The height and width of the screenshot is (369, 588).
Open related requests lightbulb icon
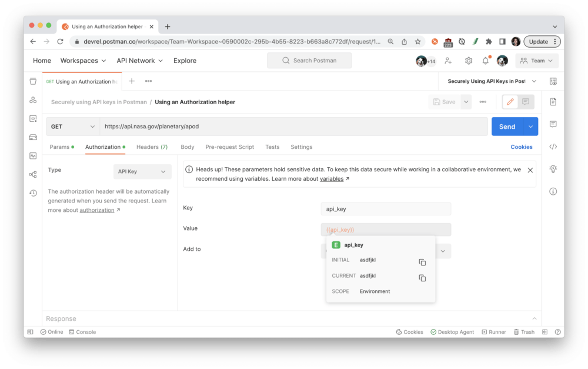click(x=553, y=169)
